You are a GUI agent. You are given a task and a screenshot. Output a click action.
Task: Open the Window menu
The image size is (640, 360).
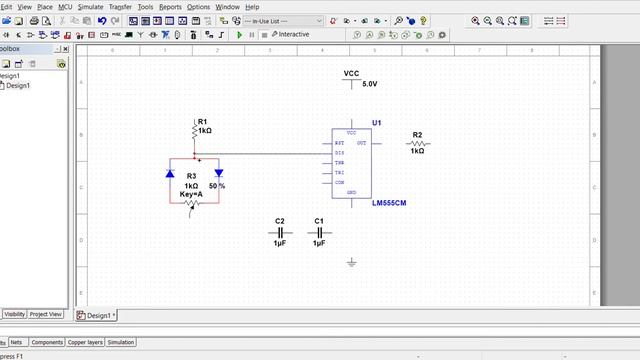pos(227,7)
